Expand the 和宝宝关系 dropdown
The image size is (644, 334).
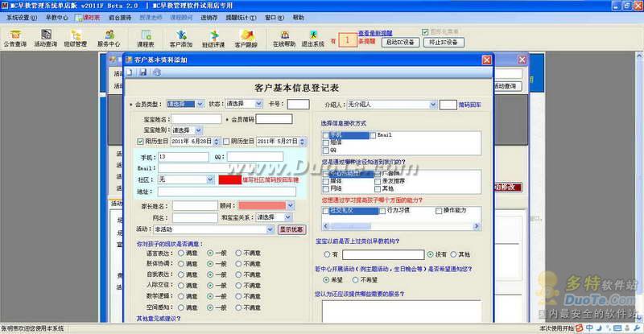(288, 217)
